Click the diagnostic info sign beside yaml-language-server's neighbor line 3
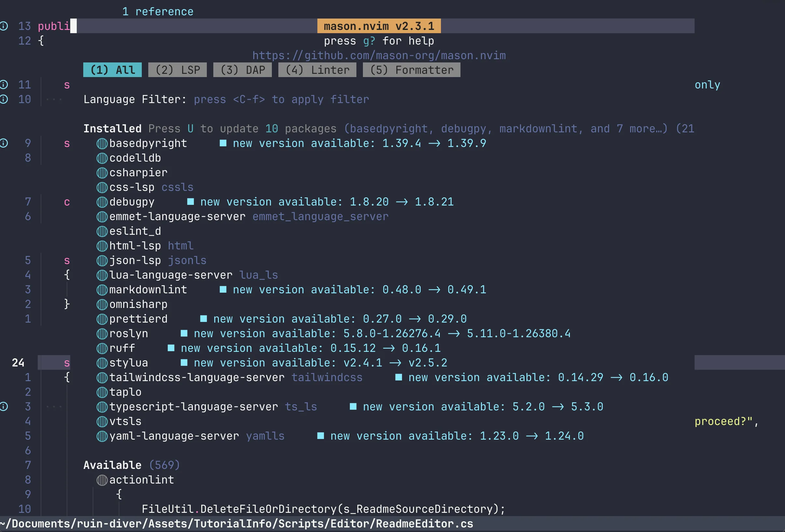Image resolution: width=785 pixels, height=532 pixels. [4, 407]
